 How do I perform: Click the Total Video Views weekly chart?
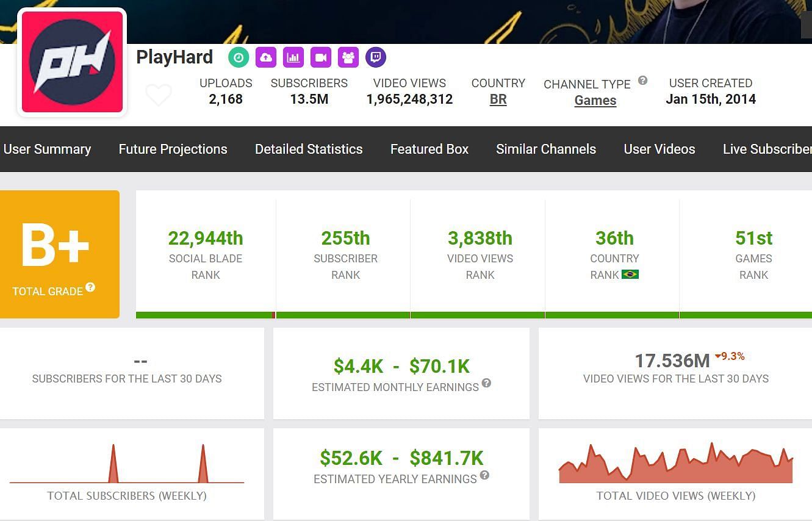point(675,465)
